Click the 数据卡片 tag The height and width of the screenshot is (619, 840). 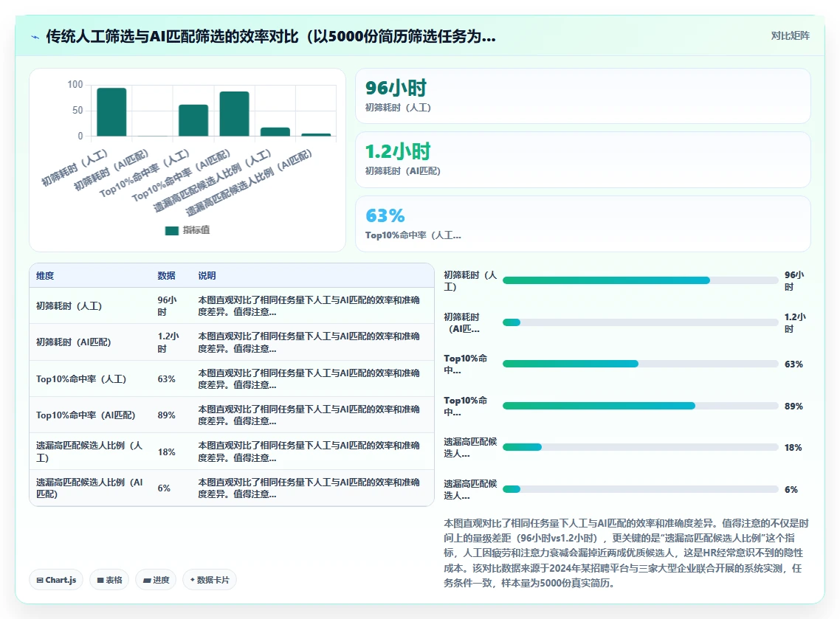[210, 580]
